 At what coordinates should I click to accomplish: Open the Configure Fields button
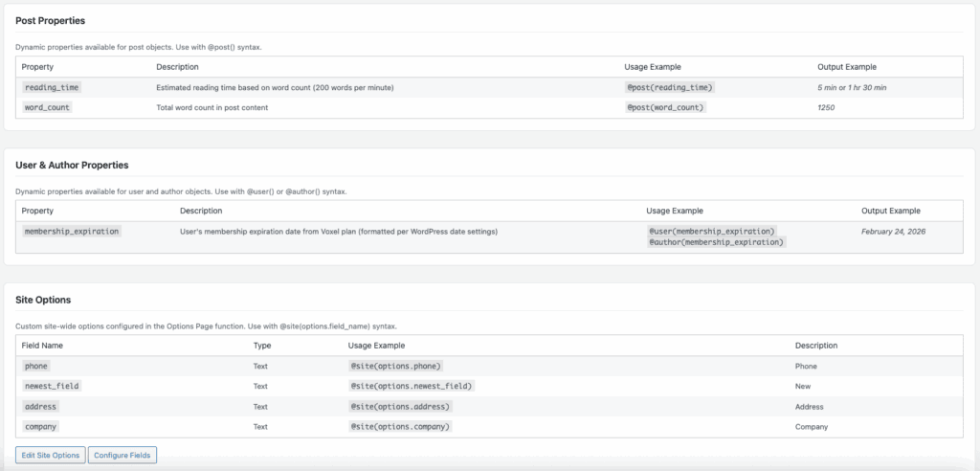pyautogui.click(x=122, y=455)
